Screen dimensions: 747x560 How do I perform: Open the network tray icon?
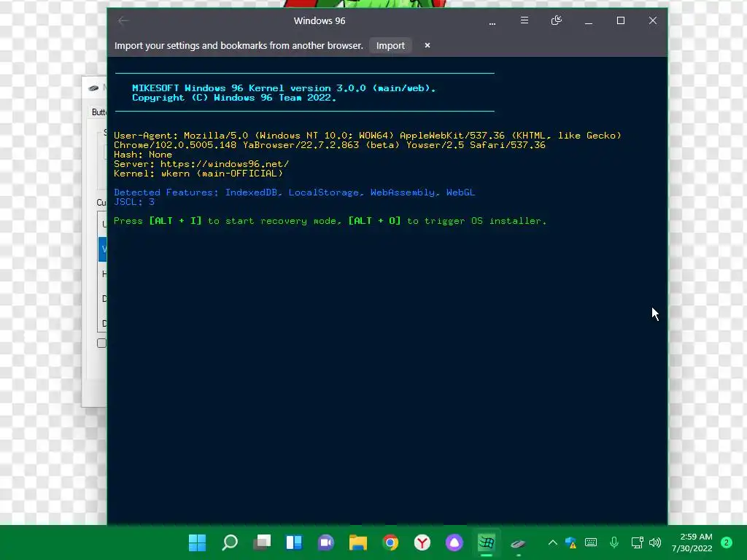[637, 542]
